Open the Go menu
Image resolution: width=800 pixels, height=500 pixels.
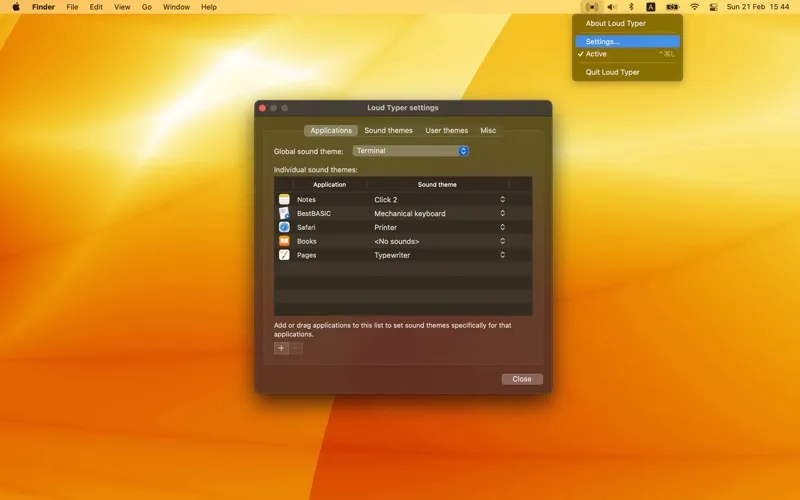pyautogui.click(x=147, y=7)
